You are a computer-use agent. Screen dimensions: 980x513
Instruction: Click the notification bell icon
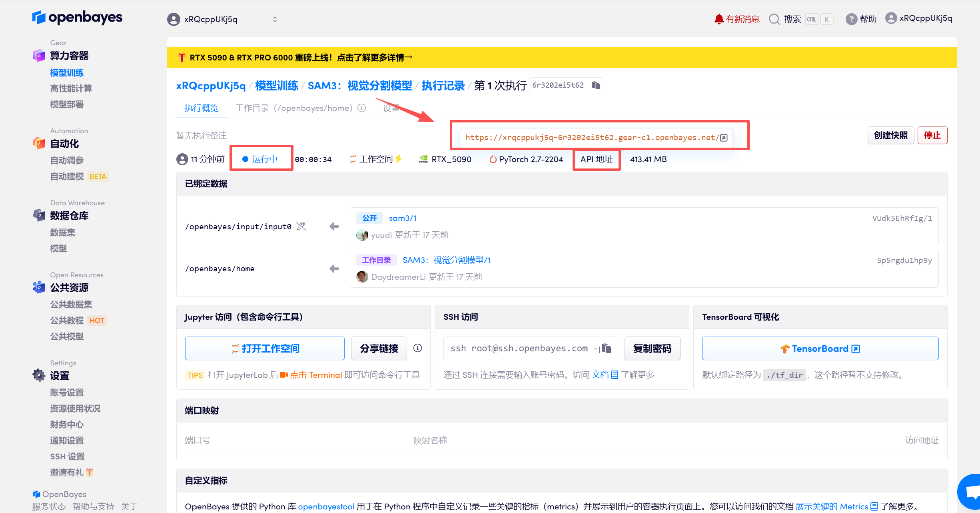pyautogui.click(x=719, y=19)
